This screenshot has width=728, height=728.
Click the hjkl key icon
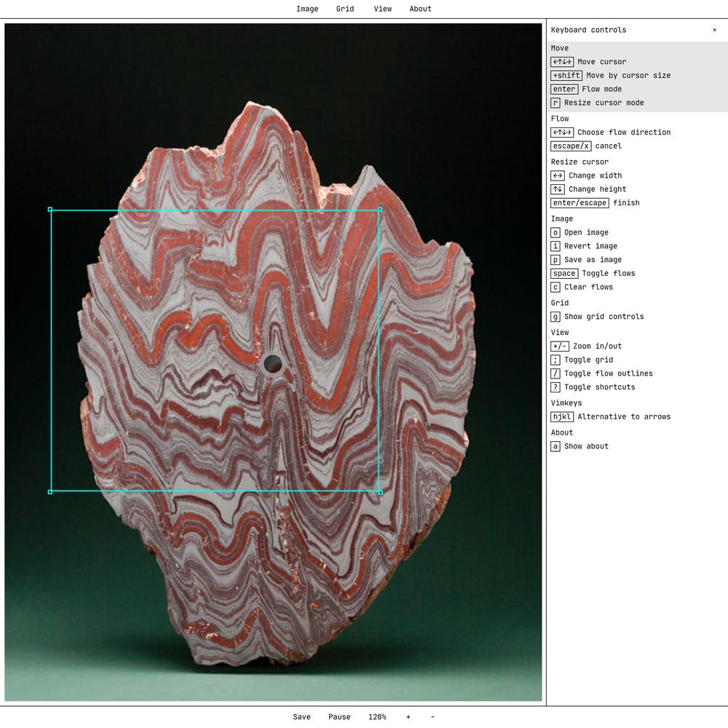pos(562,417)
